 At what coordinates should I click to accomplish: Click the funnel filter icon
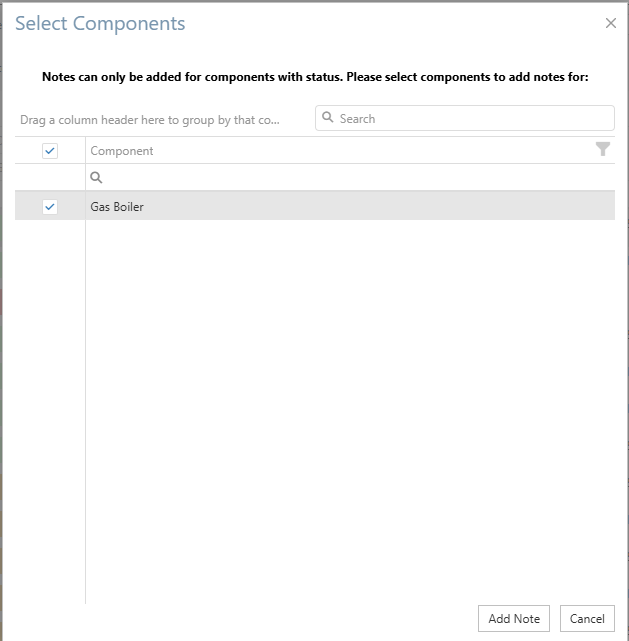click(x=602, y=149)
